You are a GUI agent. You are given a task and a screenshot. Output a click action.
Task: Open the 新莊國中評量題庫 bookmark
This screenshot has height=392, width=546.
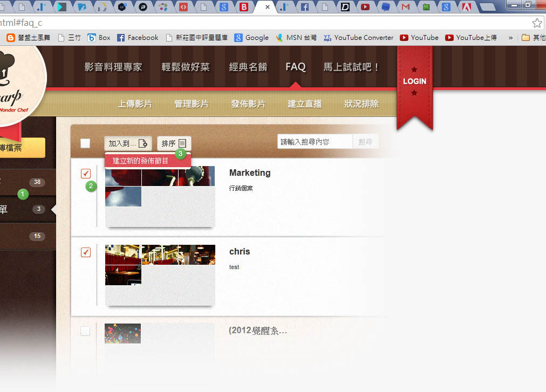pos(197,38)
